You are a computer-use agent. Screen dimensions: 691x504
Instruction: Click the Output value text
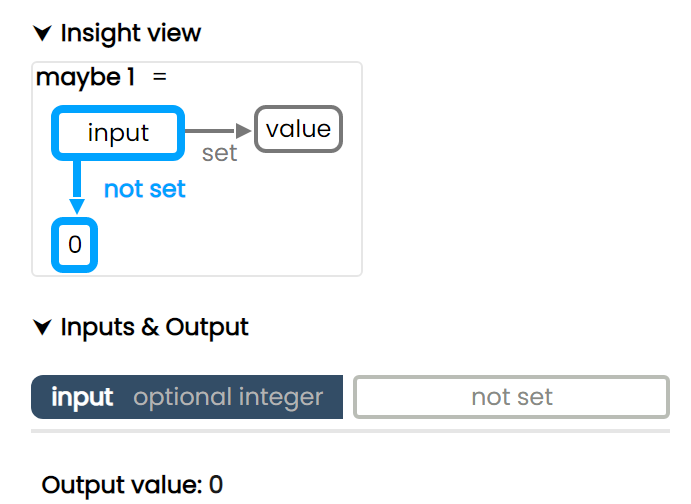click(120, 486)
